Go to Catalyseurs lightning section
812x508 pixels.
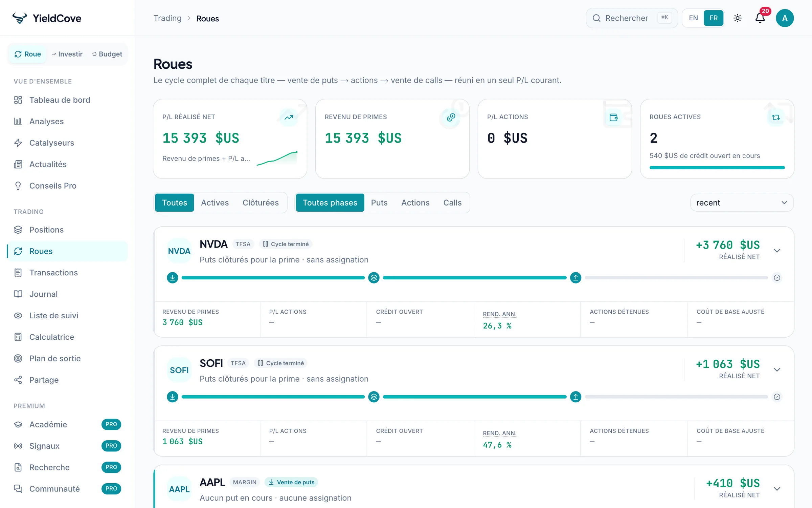(67, 143)
